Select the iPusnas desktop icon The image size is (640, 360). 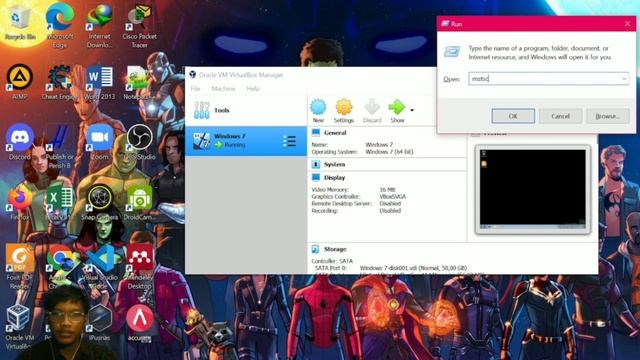[99, 322]
